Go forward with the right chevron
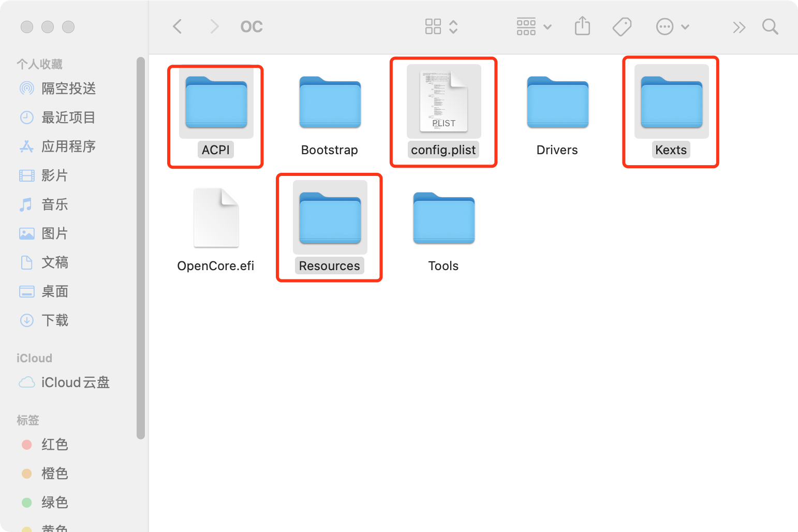The width and height of the screenshot is (798, 532). pos(214,26)
